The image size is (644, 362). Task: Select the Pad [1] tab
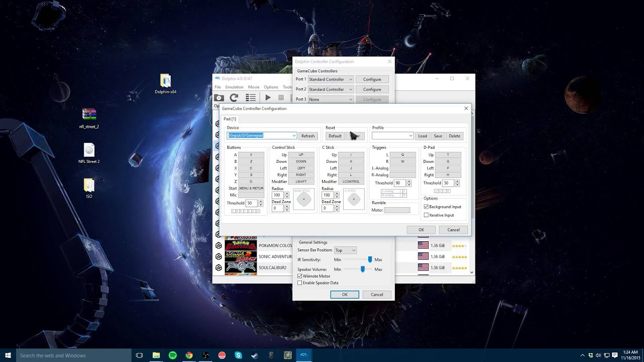[x=230, y=119]
